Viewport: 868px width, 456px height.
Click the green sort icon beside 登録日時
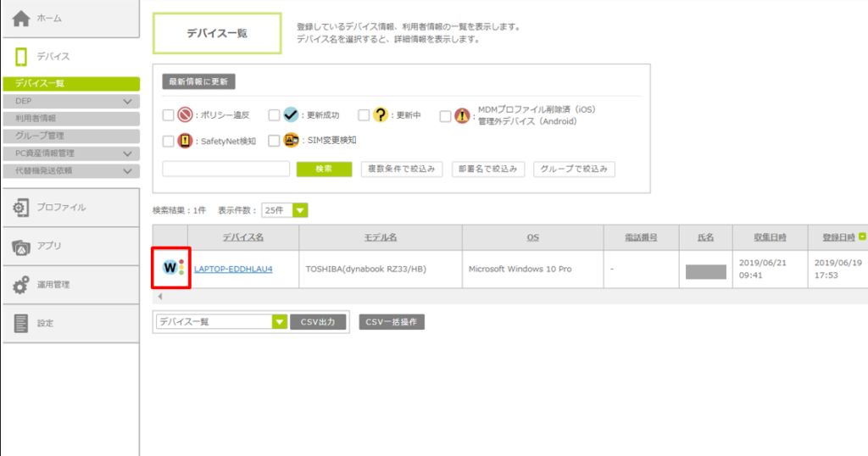point(863,237)
